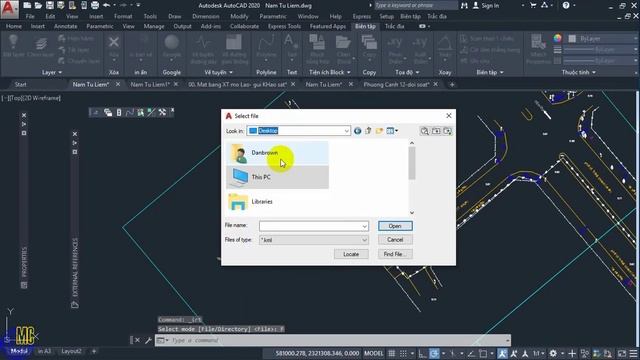Switch to the Express Tools ribbon tab
The height and width of the screenshot is (360, 640).
tap(284, 26)
